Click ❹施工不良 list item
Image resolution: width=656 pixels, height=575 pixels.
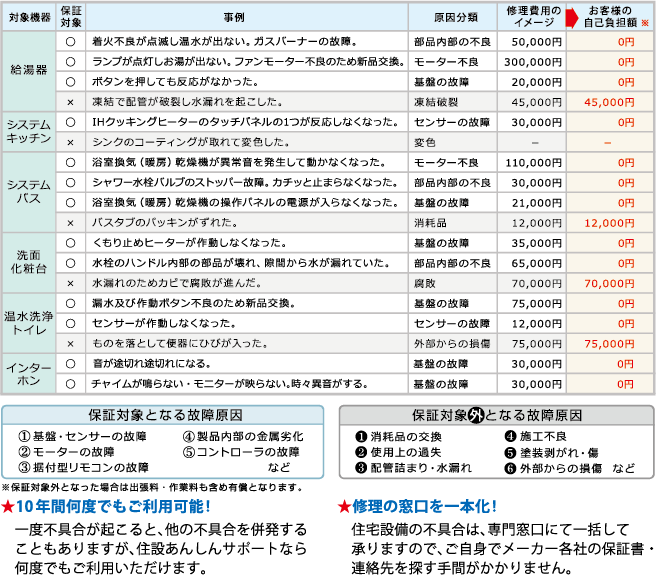pyautogui.click(x=536, y=437)
